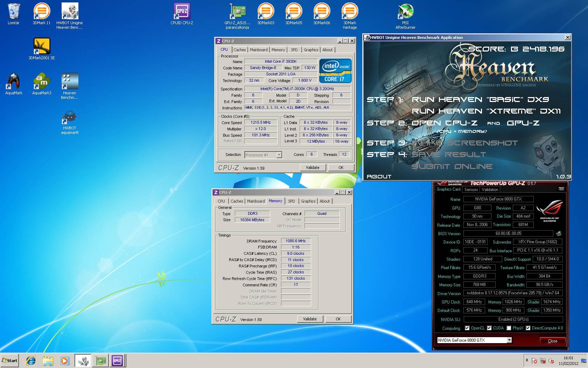Viewport: 588px width, 368px height.
Task: Open the AquaMark desktop shortcut
Action: (x=14, y=84)
